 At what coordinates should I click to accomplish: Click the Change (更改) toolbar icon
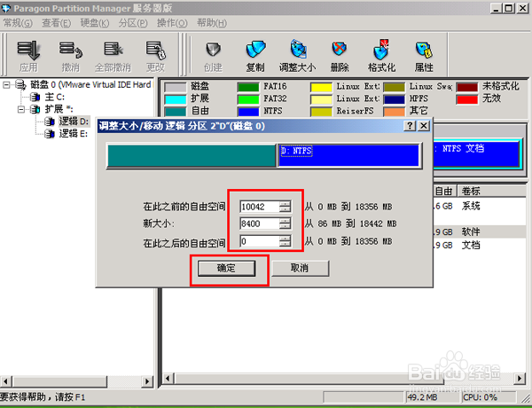tap(155, 51)
